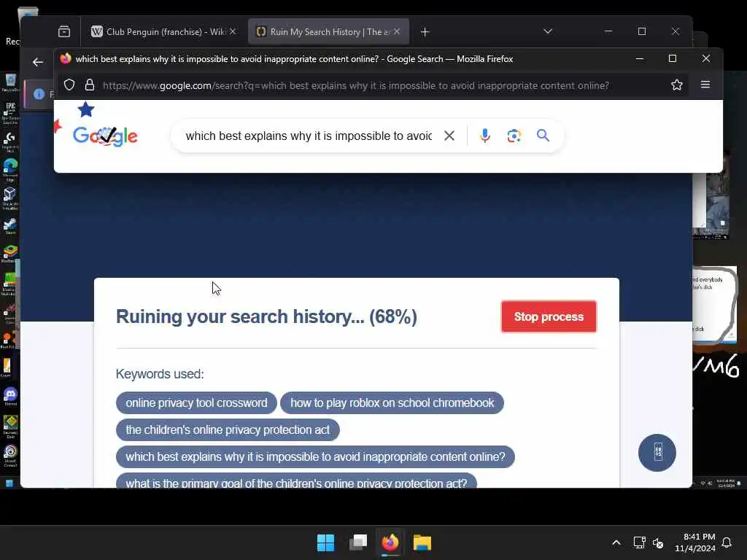Click the Stop process button
The image size is (747, 560).
549,316
